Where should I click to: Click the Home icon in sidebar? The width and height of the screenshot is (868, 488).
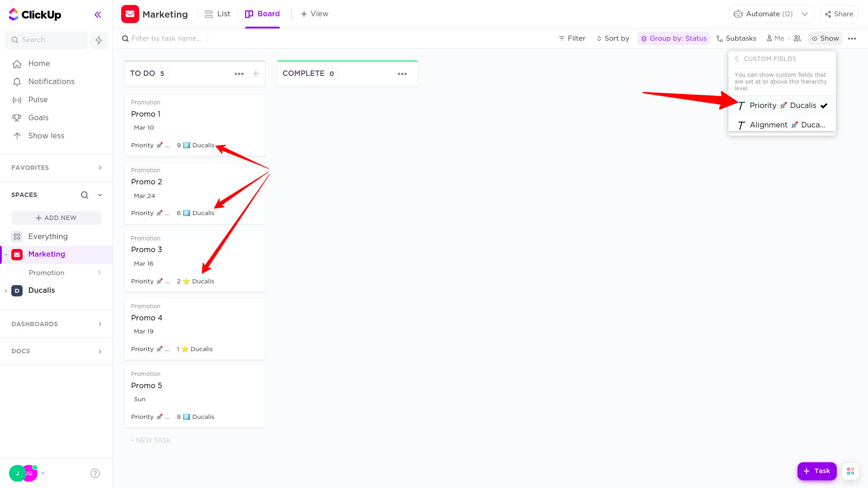pos(17,64)
